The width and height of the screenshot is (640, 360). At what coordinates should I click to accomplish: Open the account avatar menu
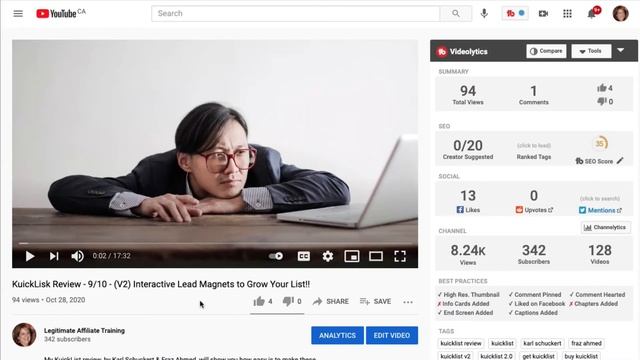coord(620,13)
